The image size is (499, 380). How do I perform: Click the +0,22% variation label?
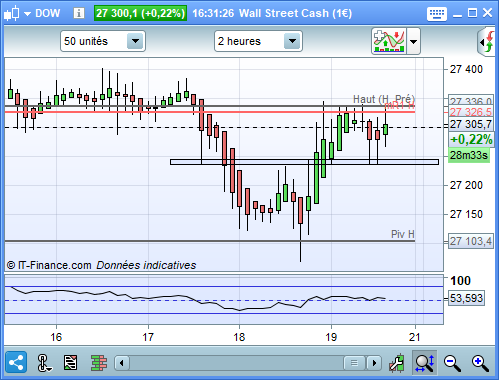[x=471, y=139]
